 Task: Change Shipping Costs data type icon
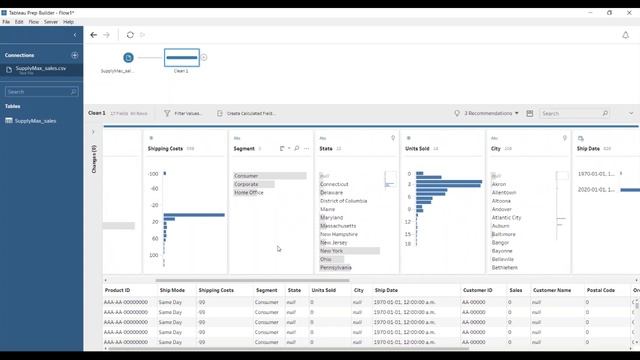click(x=151, y=138)
